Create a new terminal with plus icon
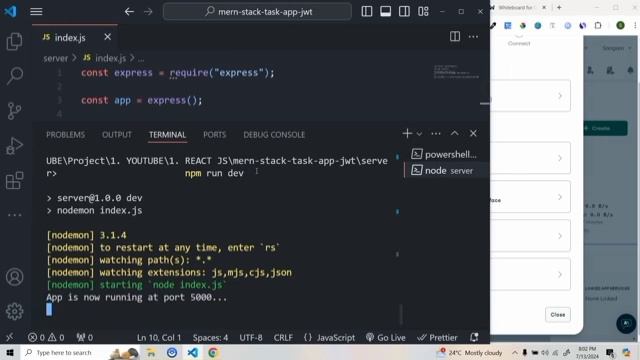Viewport: 640px width, 360px height. pos(407,133)
